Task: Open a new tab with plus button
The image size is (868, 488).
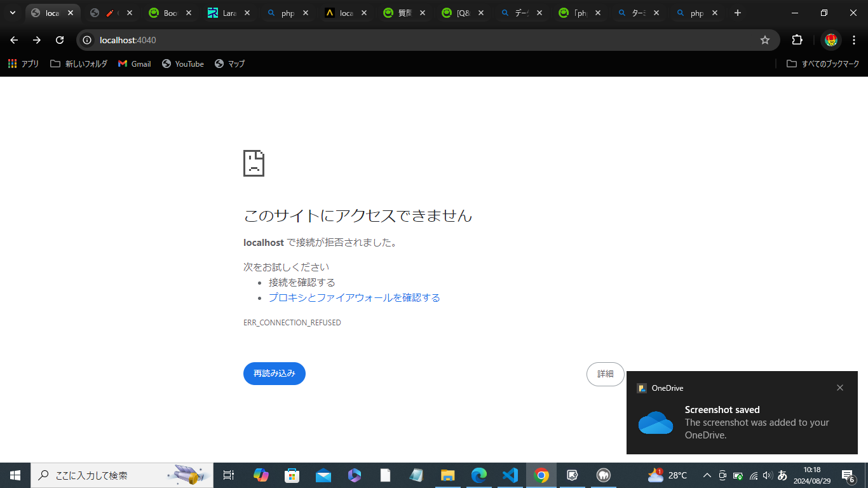Action: coord(737,13)
